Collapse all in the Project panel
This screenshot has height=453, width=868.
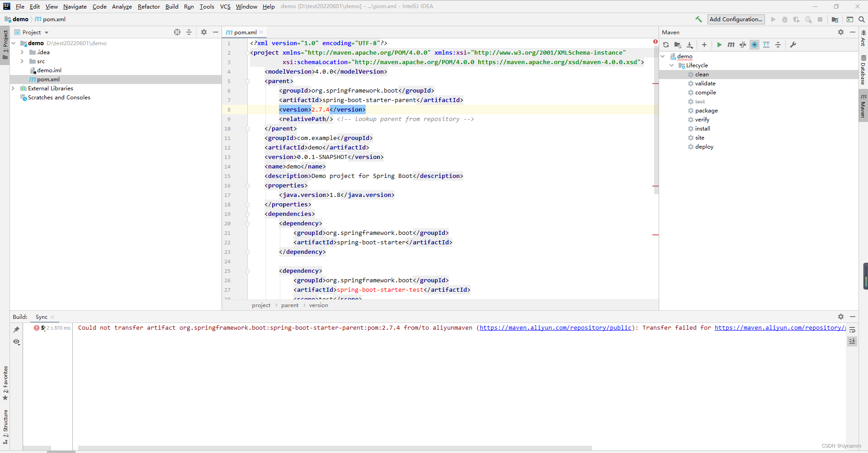[189, 32]
